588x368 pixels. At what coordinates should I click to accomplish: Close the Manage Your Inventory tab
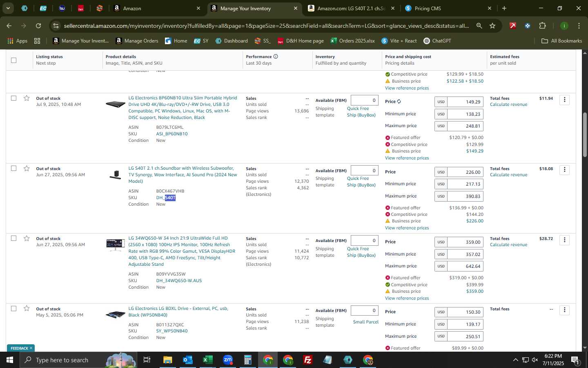(296, 8)
